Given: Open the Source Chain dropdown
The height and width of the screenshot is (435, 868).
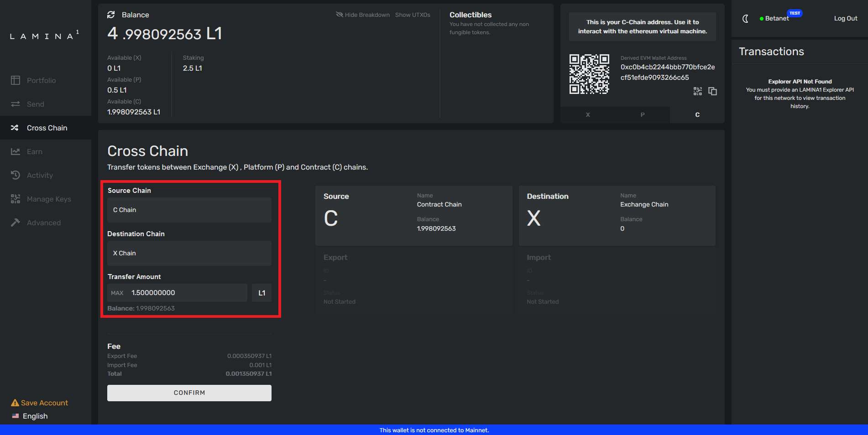Looking at the screenshot, I should coord(189,210).
